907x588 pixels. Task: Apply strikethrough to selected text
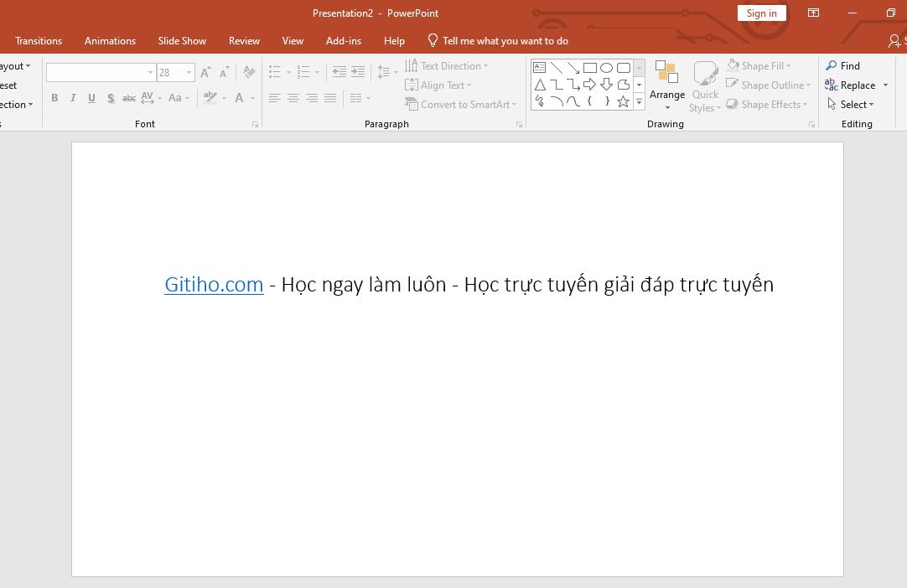tap(128, 98)
